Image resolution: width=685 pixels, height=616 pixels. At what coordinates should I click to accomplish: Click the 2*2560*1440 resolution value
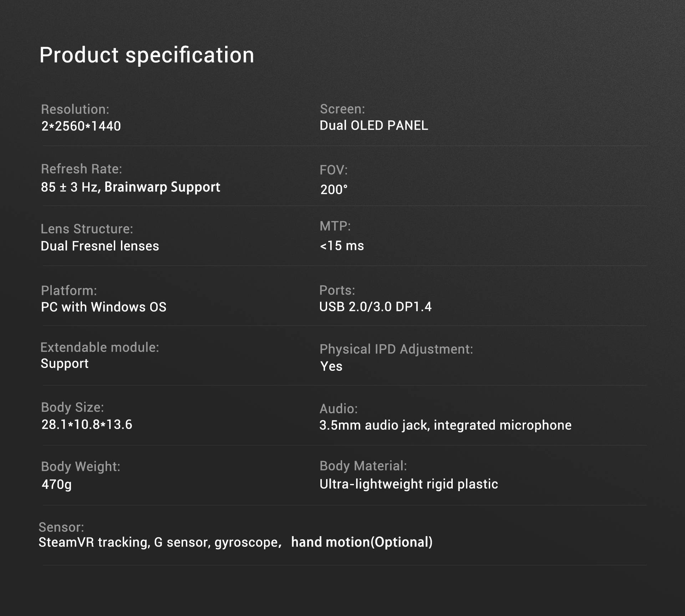pyautogui.click(x=81, y=126)
